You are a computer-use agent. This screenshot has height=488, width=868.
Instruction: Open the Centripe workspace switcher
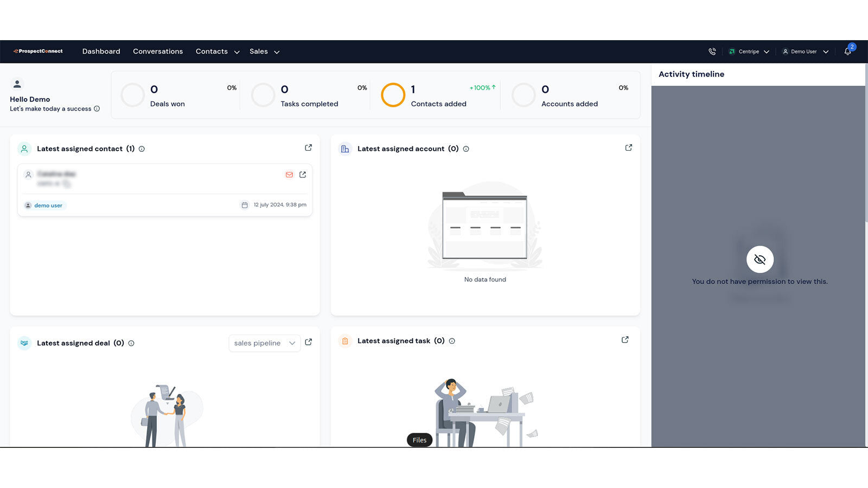[749, 52]
